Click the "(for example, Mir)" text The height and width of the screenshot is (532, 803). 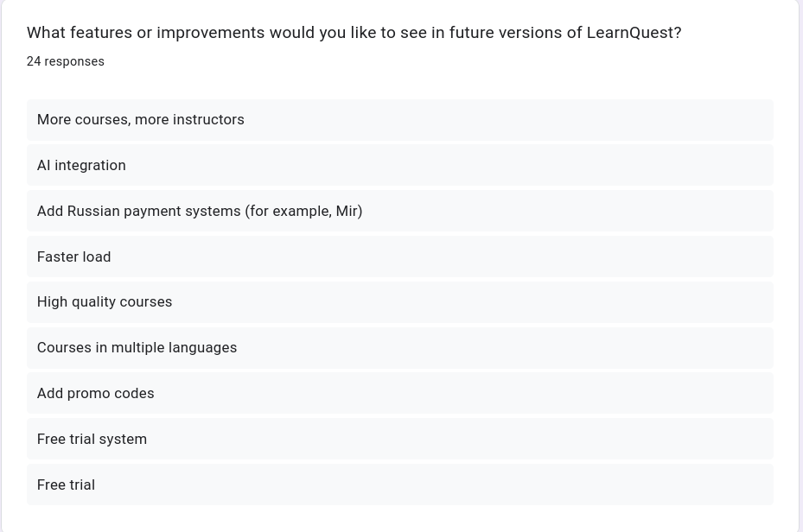click(303, 211)
